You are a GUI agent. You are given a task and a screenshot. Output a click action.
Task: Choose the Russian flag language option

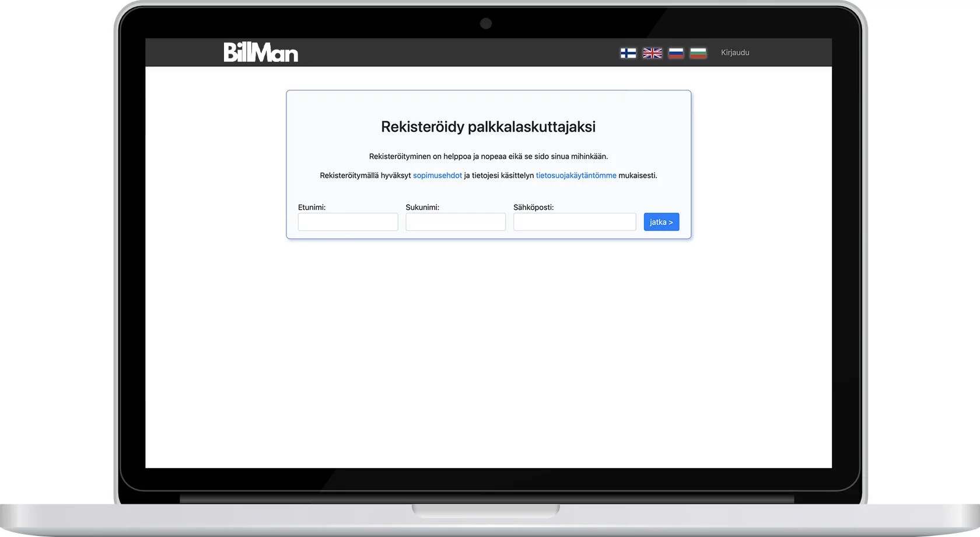click(x=675, y=53)
